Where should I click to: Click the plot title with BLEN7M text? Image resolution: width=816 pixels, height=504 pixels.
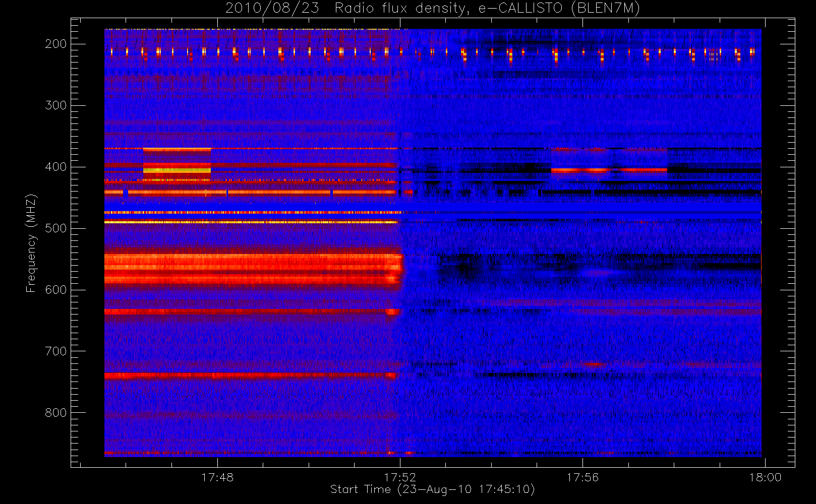(x=432, y=9)
